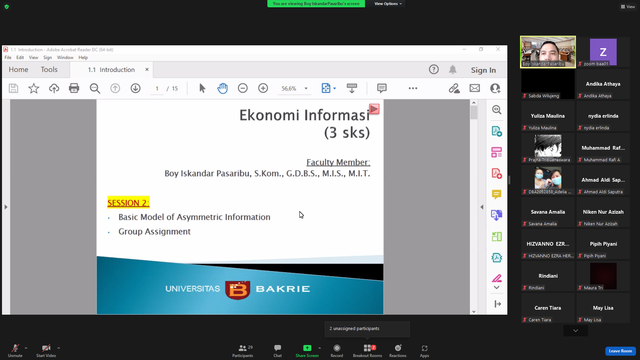Open Reactions in Zoom toolbar
The image size is (640, 360).
(x=398, y=350)
